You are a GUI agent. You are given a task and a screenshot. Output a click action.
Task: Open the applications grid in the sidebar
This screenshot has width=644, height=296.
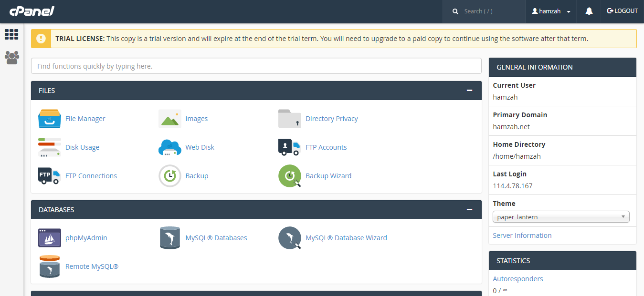(x=11, y=34)
